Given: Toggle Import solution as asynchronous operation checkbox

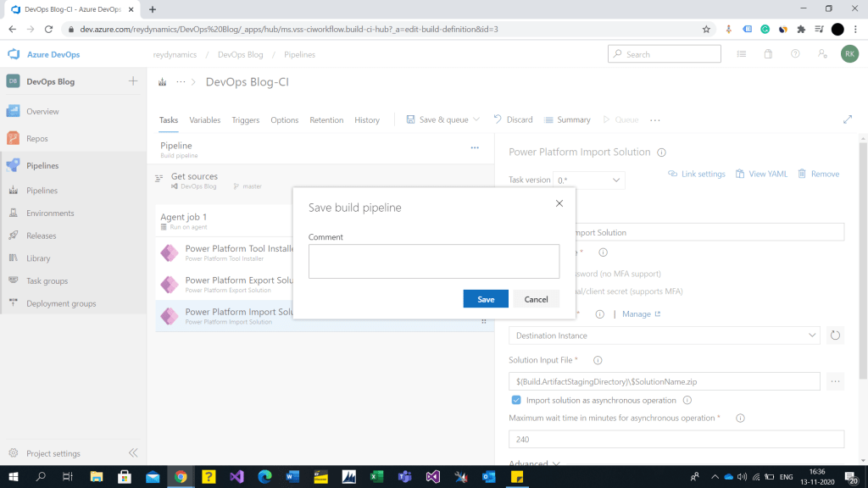Looking at the screenshot, I should tap(516, 400).
